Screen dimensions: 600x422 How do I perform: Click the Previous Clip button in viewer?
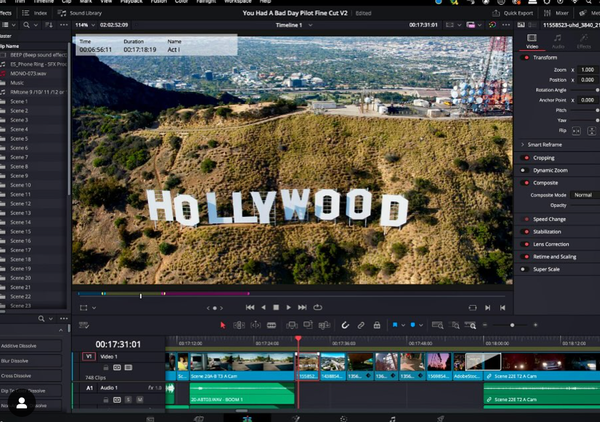pyautogui.click(x=502, y=308)
